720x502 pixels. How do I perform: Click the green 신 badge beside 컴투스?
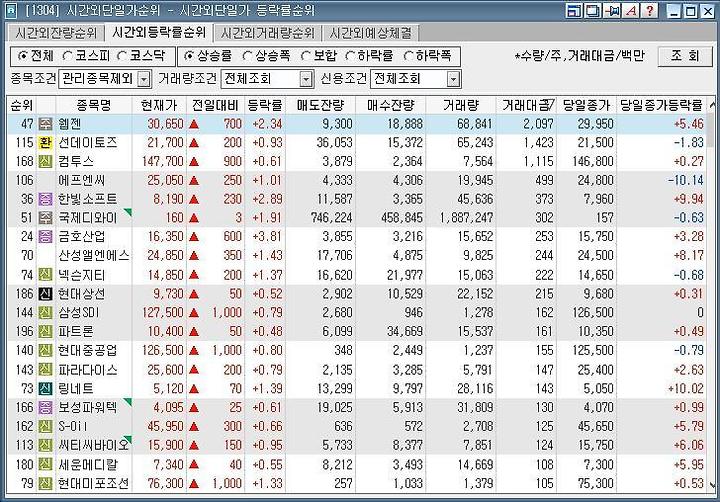(x=45, y=162)
